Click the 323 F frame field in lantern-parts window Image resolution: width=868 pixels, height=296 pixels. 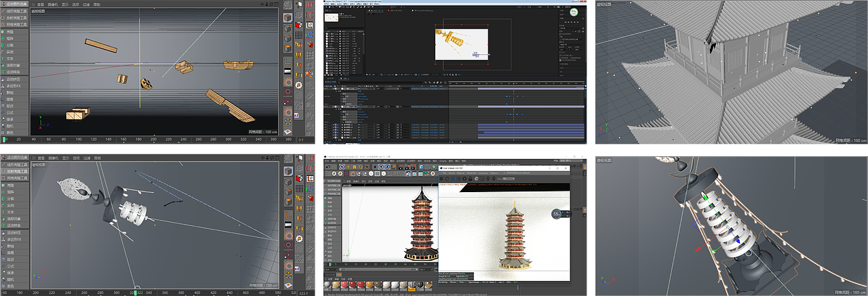[x=303, y=292]
